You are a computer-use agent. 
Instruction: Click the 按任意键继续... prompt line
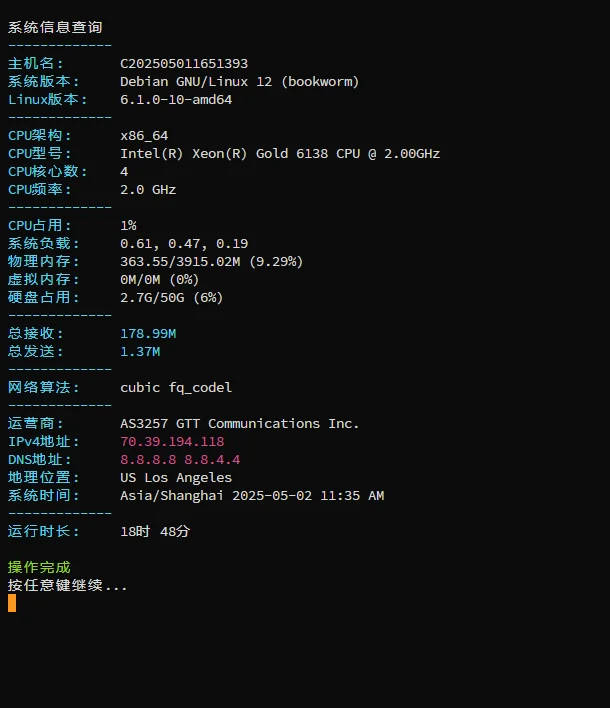[67, 585]
